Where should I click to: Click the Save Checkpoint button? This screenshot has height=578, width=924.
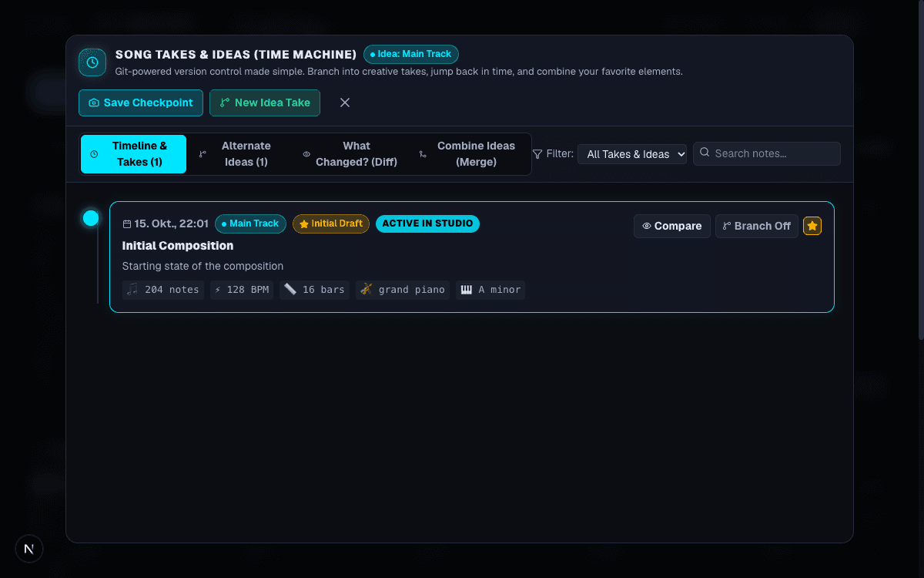141,102
